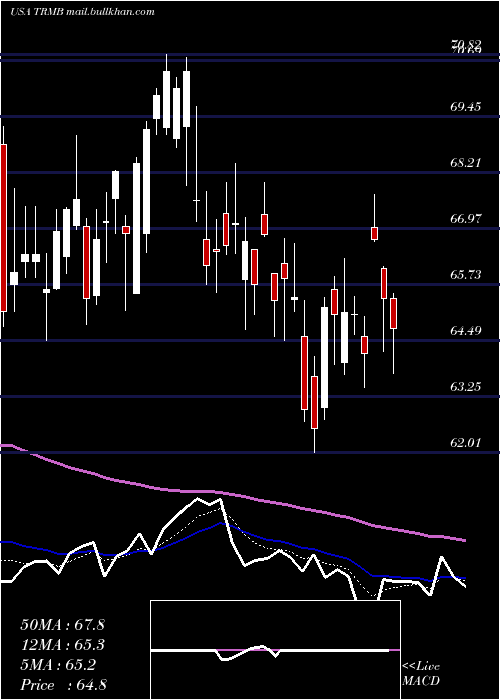Click the 68.21 price level label
Viewport: 500px width, 700px height.
click(466, 162)
